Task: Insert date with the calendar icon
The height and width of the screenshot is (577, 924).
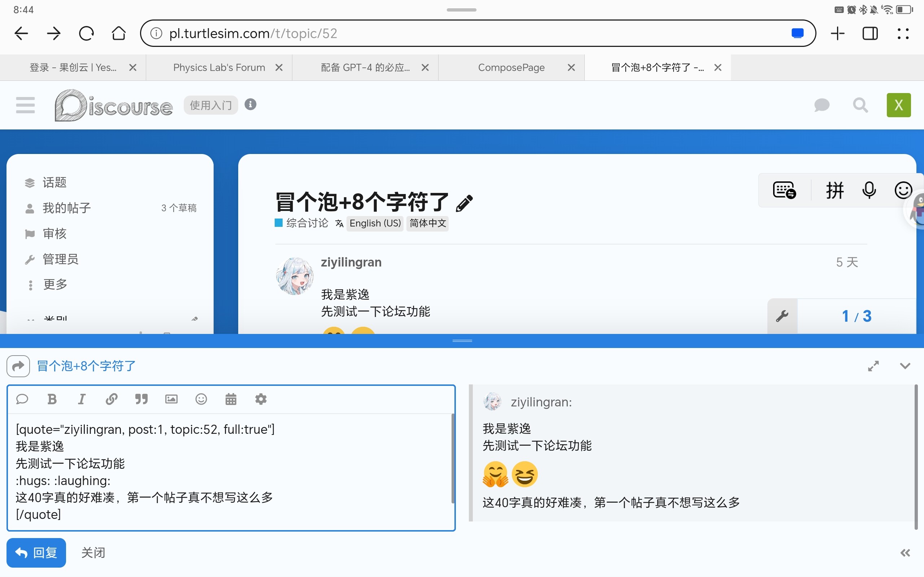Action: click(x=231, y=399)
